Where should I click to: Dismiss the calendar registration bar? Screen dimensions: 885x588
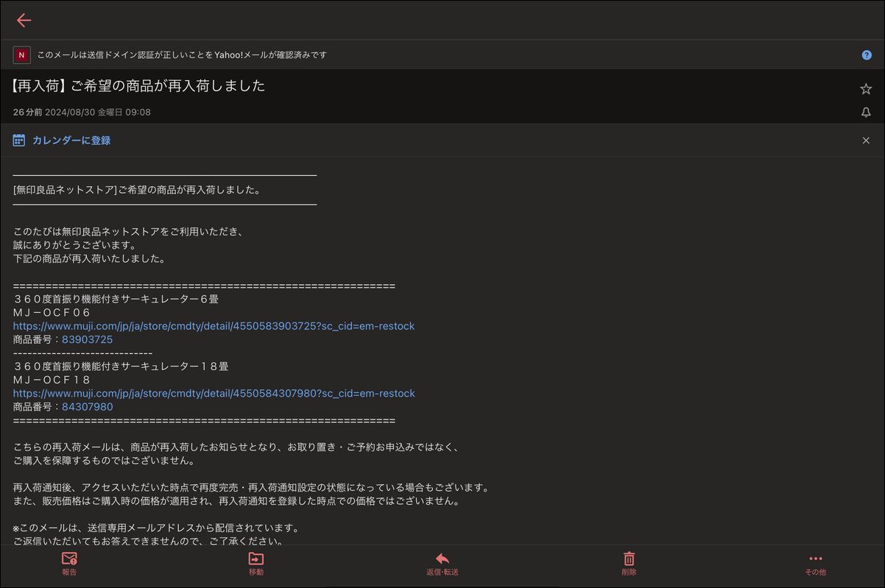pos(866,141)
